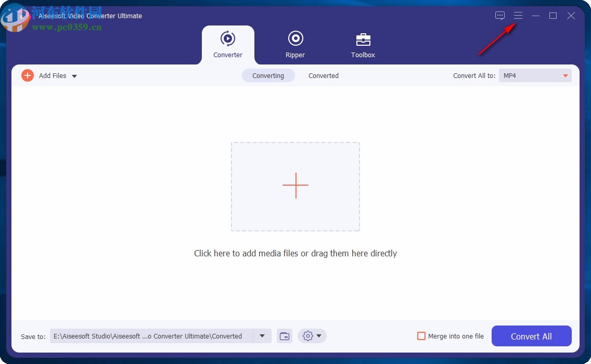Click the add media files prompt text
Image resolution: width=591 pixels, height=364 pixels.
(295, 253)
